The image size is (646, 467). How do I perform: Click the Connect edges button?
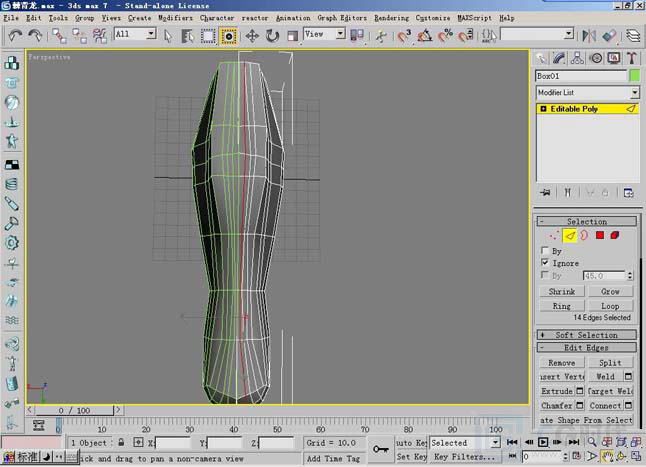click(605, 406)
